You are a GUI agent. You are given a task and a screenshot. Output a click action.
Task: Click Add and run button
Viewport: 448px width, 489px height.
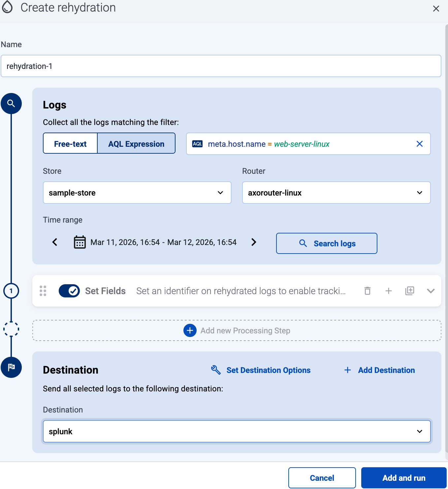click(x=403, y=478)
